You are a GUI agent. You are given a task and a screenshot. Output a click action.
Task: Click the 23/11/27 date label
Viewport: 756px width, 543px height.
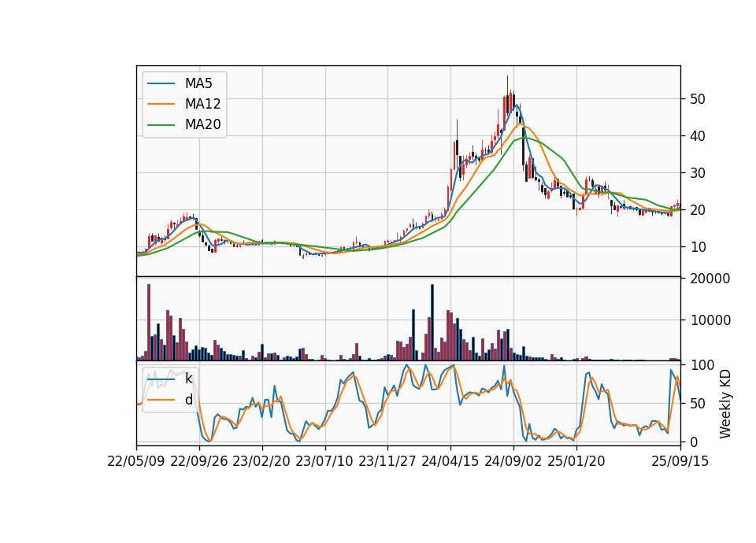point(387,461)
